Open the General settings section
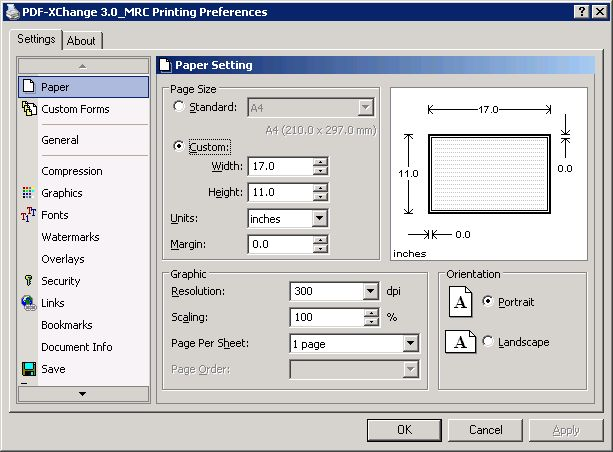 (x=60, y=140)
